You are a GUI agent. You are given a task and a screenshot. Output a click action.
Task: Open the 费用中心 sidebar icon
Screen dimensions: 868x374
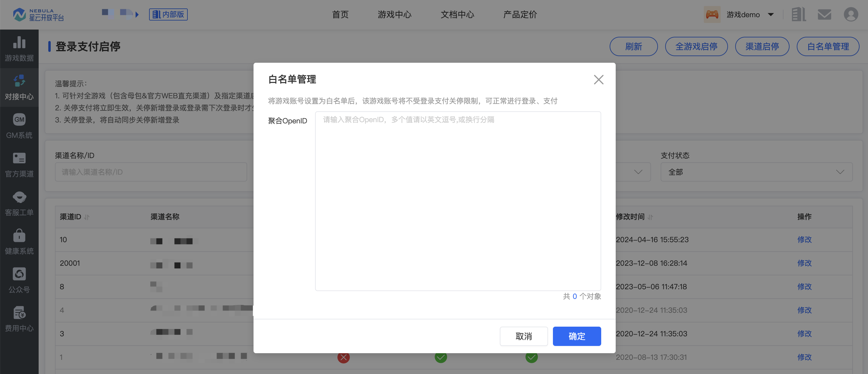(x=19, y=313)
